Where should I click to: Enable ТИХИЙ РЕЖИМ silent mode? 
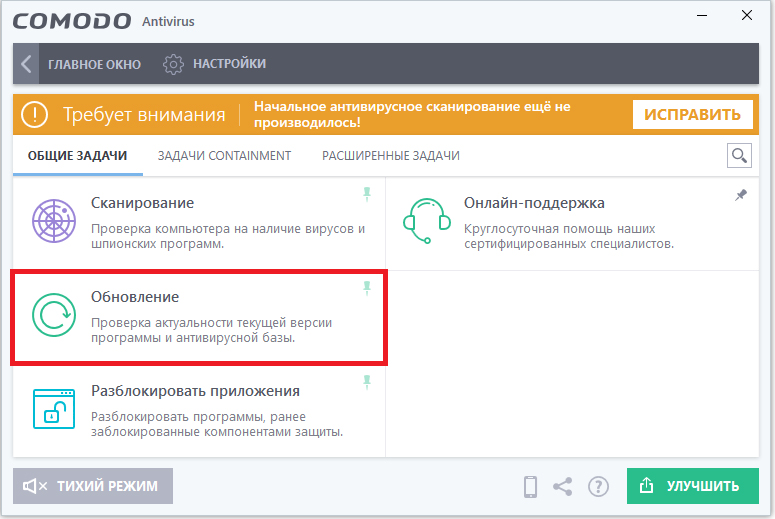[93, 486]
